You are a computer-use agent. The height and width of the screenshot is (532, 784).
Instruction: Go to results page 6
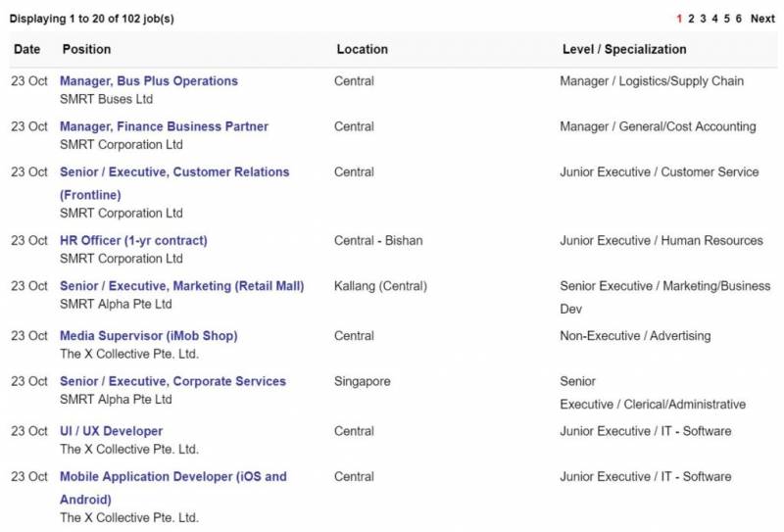click(x=738, y=19)
